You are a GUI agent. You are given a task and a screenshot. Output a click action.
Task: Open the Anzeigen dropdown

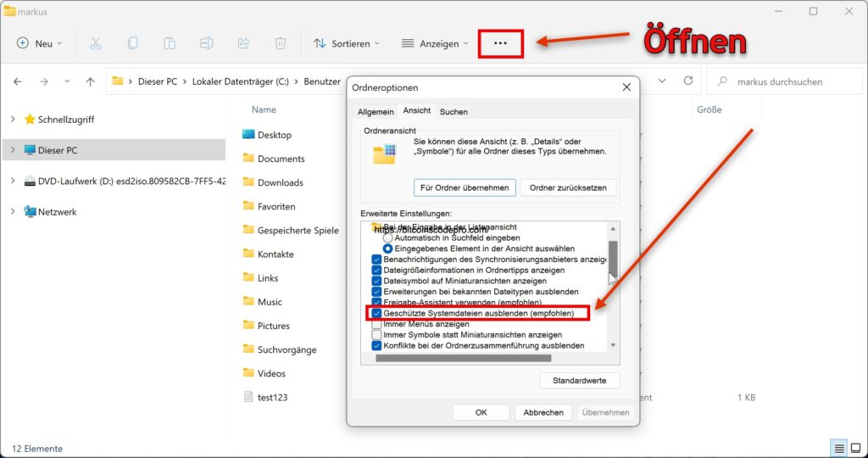coord(435,43)
